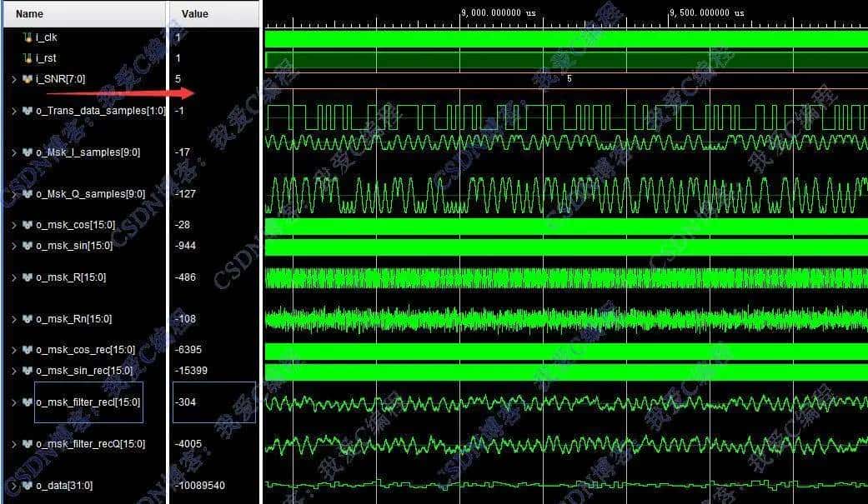Click the o_Trans_data_samples bus icon
868x504 pixels.
point(28,110)
